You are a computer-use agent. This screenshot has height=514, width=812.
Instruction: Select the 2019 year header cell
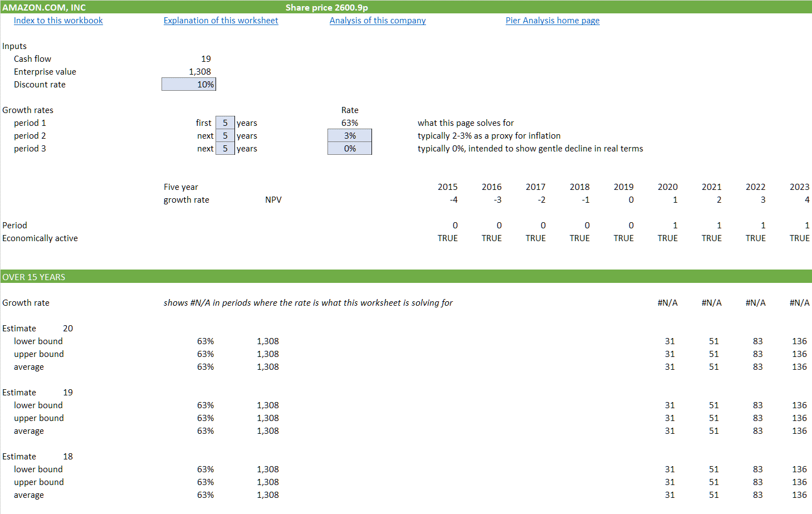point(624,187)
